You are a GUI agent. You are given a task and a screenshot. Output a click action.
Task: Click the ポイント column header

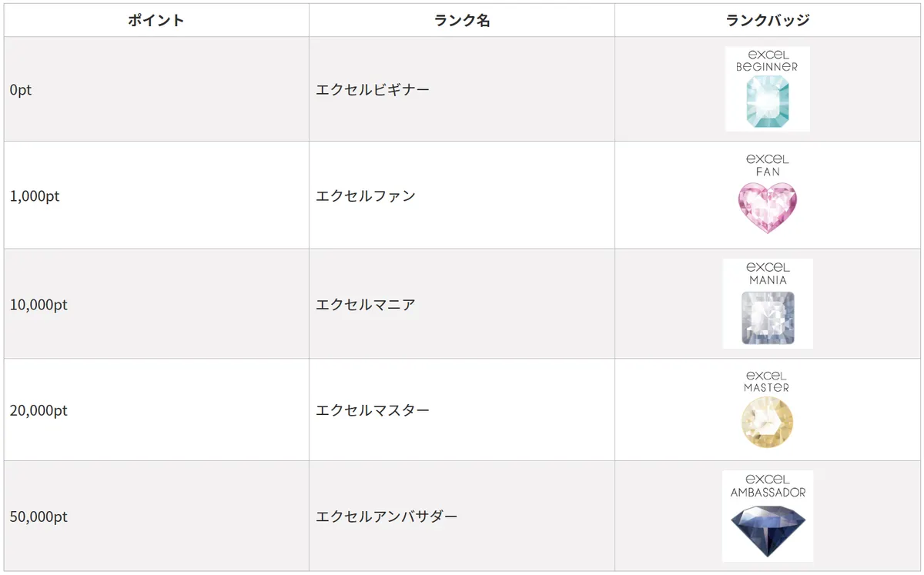point(156,20)
